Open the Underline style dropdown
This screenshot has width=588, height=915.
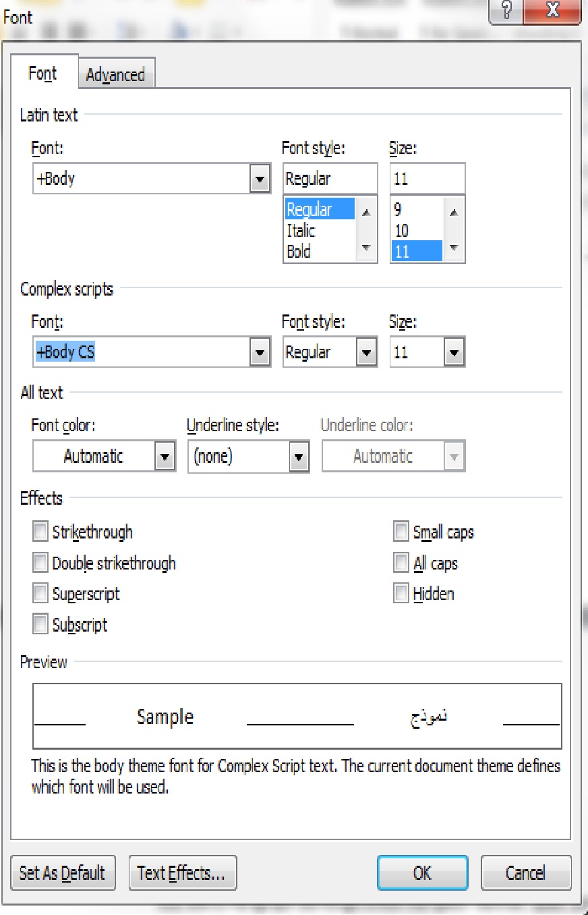(299, 457)
